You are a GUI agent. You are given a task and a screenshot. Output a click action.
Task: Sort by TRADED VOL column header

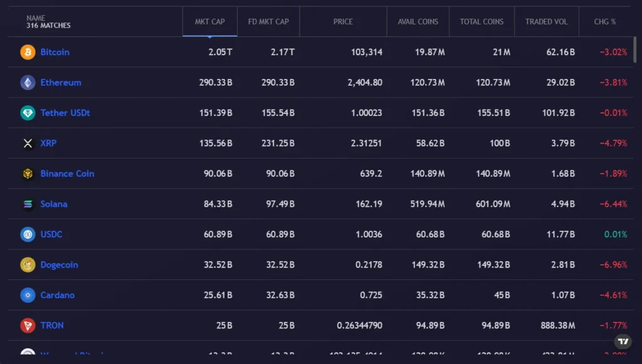pyautogui.click(x=546, y=21)
